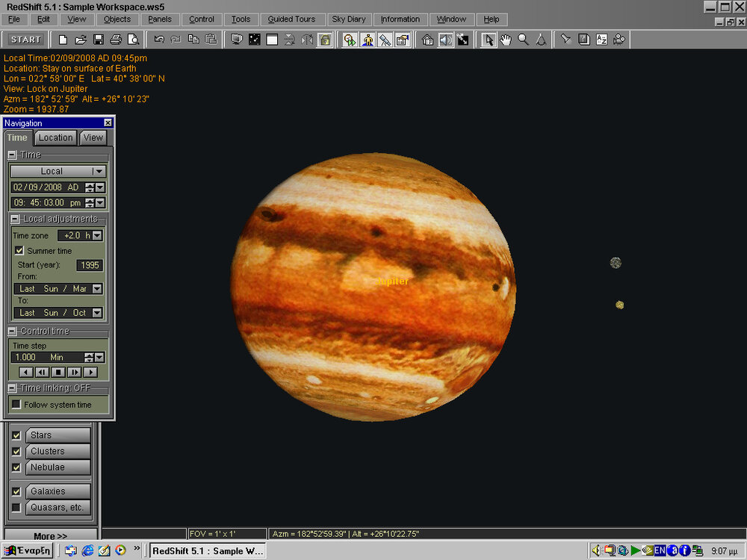
Task: Click Jupiter in the sky view
Action: 392,281
